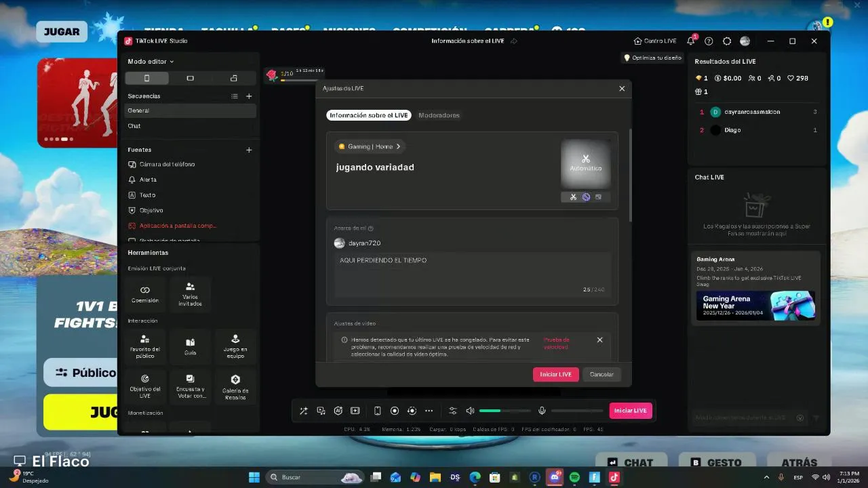Select the Objetivo source
Viewport: 868px width, 488px height.
(191, 210)
